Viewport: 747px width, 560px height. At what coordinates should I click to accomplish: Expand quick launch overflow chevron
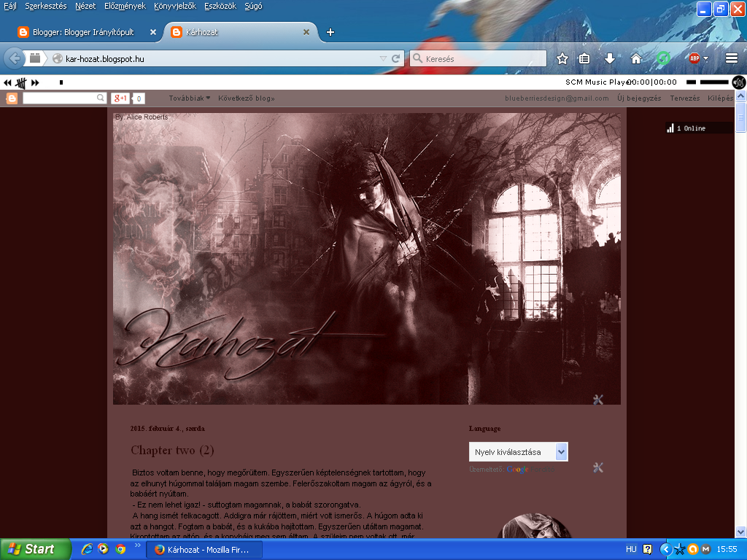tap(138, 545)
